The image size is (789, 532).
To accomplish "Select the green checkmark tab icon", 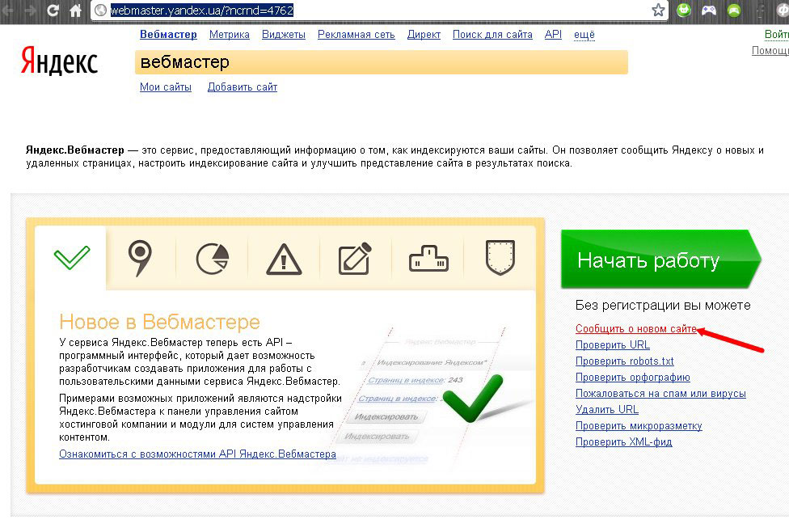I will click(x=71, y=258).
